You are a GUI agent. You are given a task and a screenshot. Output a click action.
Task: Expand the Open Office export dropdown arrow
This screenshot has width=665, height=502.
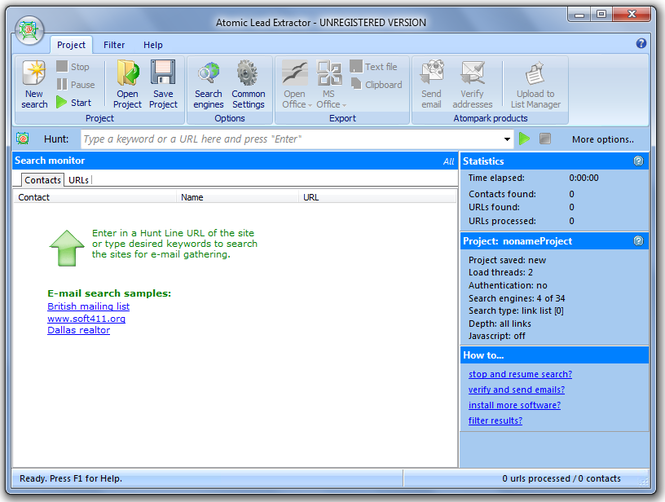[x=310, y=105]
